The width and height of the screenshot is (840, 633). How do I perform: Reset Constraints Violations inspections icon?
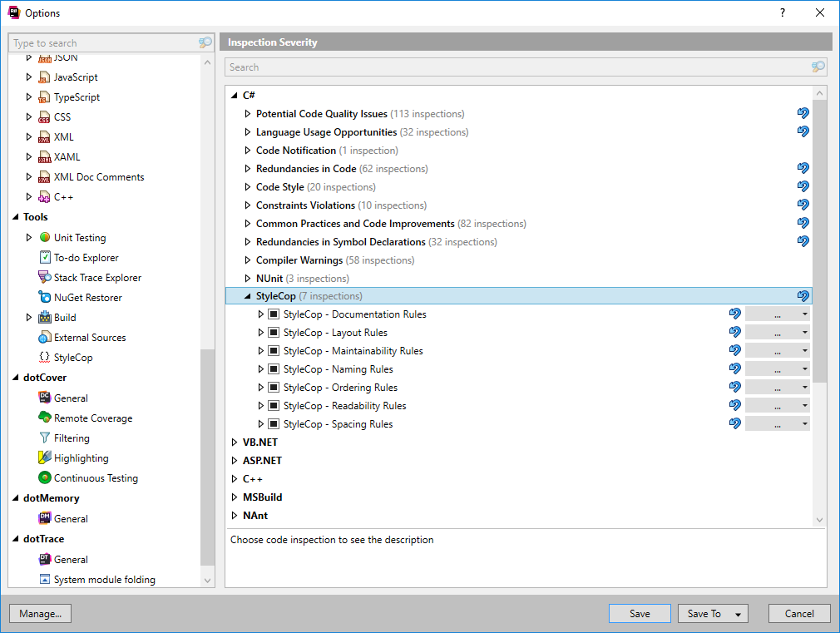tap(803, 205)
